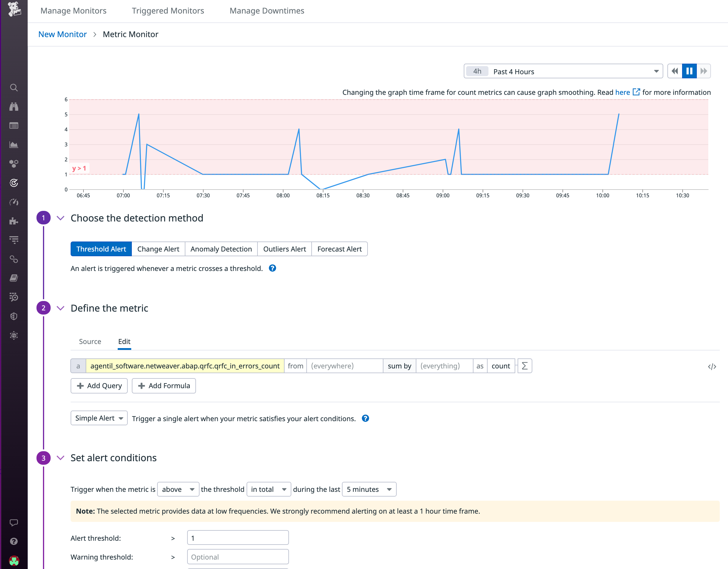This screenshot has width=728, height=569.
Task: Open the chat feedback bubble icon
Action: click(x=14, y=523)
